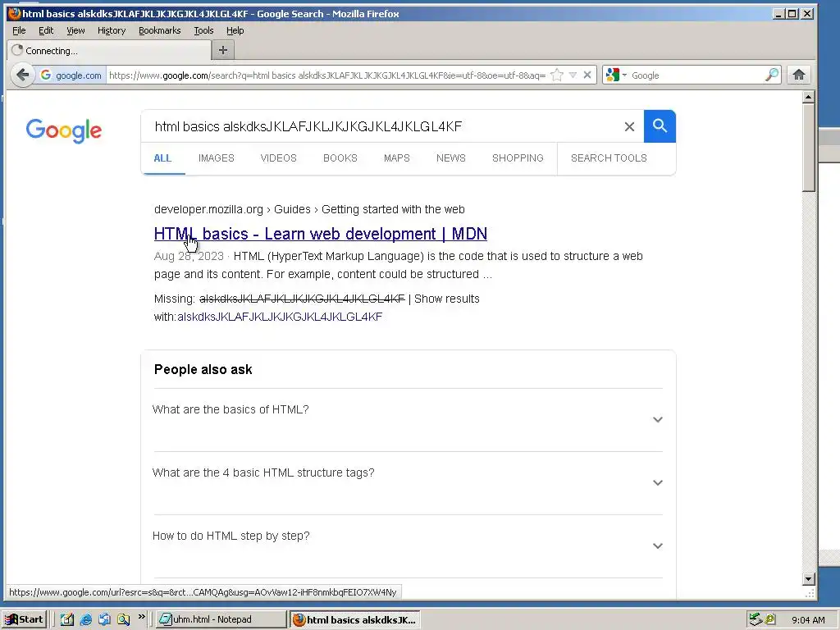Click the vertical scrollbar thumb
Viewport: 840px width, 630px height.
(809, 148)
